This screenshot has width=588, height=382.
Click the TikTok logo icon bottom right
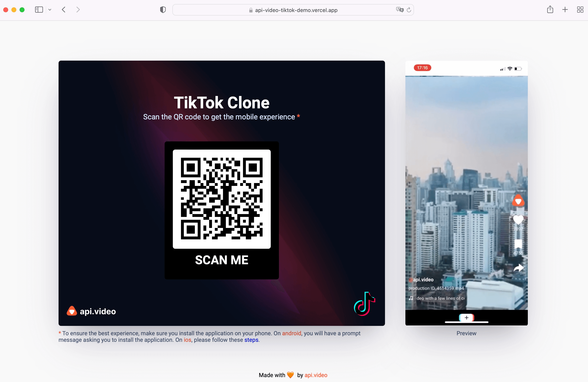(x=365, y=304)
